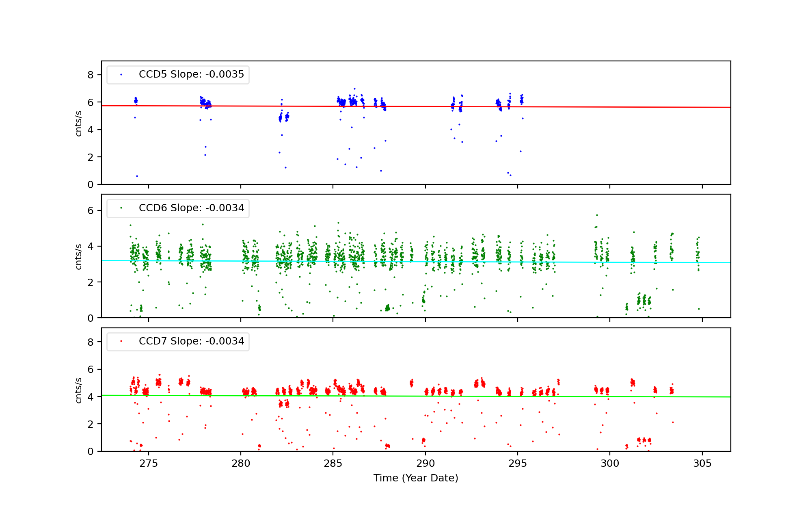
Task: Click the green marker in CCD6 legend
Action: click(121, 208)
